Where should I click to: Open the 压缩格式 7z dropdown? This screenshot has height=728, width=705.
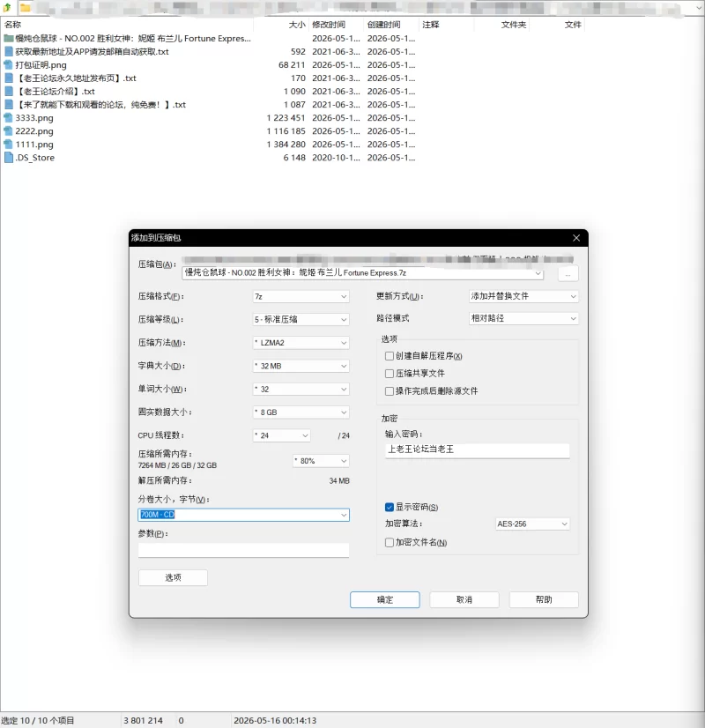tap(301, 296)
